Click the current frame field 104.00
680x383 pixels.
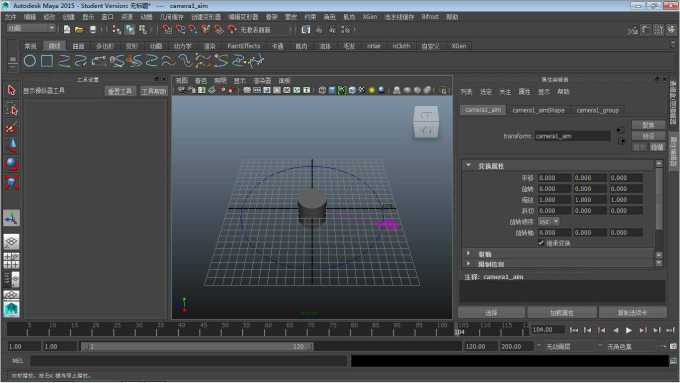(548, 330)
